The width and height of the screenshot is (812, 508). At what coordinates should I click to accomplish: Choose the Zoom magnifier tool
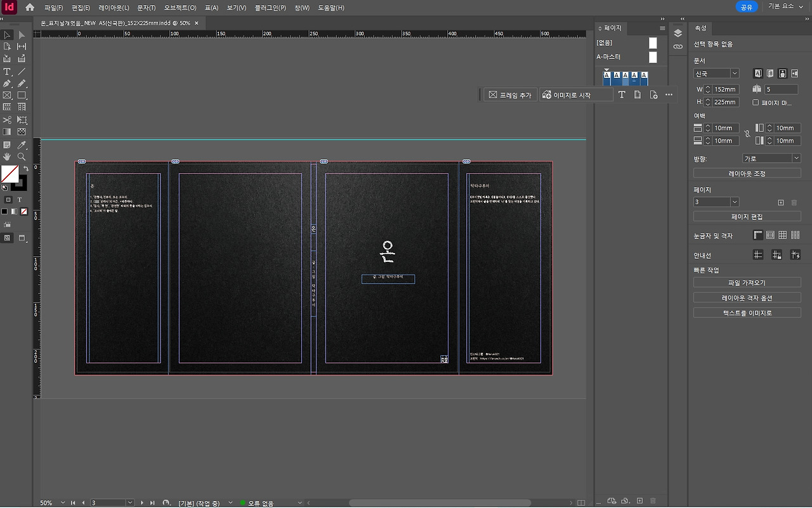[22, 156]
